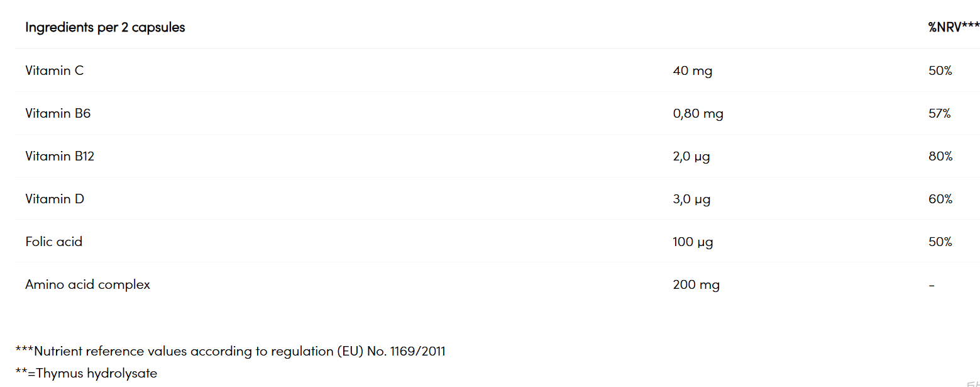Click the 57% NRV value
This screenshot has width=980, height=387.
coord(940,113)
